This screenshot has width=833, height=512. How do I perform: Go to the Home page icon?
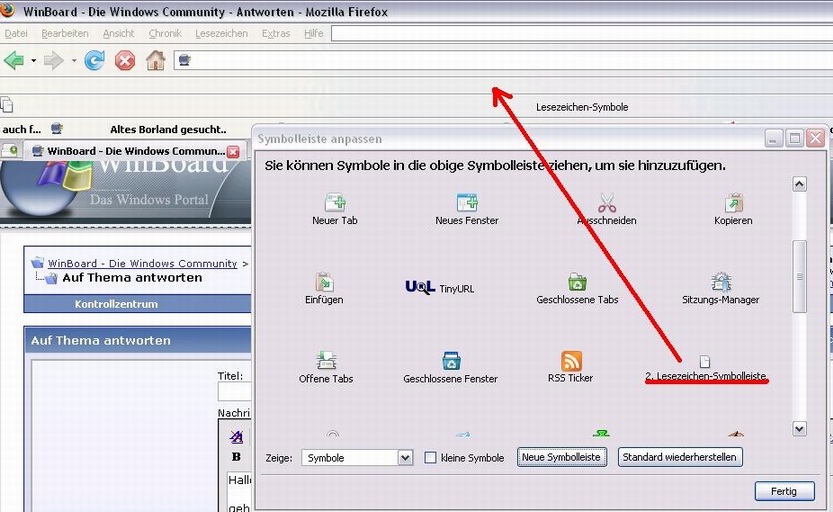coord(156,61)
